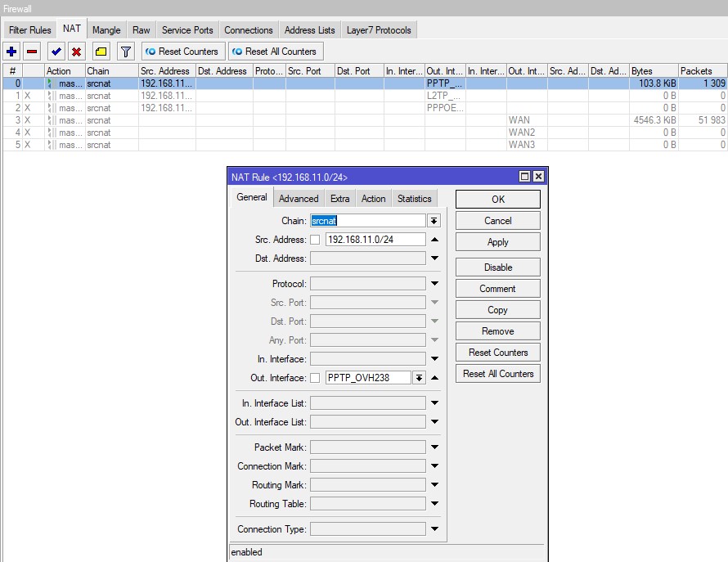The height and width of the screenshot is (562, 728).
Task: Expand the Dst. Address field
Action: point(434,259)
